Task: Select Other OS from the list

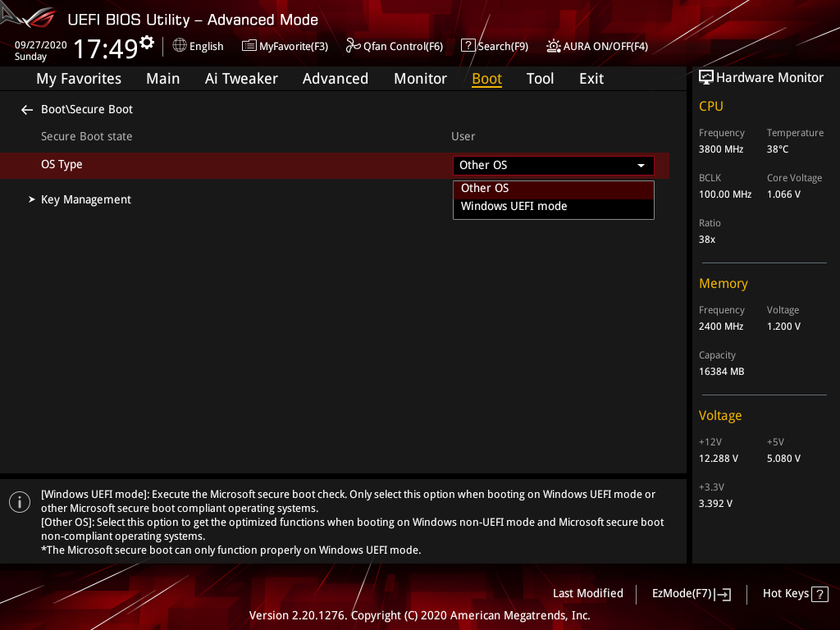Action: tap(554, 189)
